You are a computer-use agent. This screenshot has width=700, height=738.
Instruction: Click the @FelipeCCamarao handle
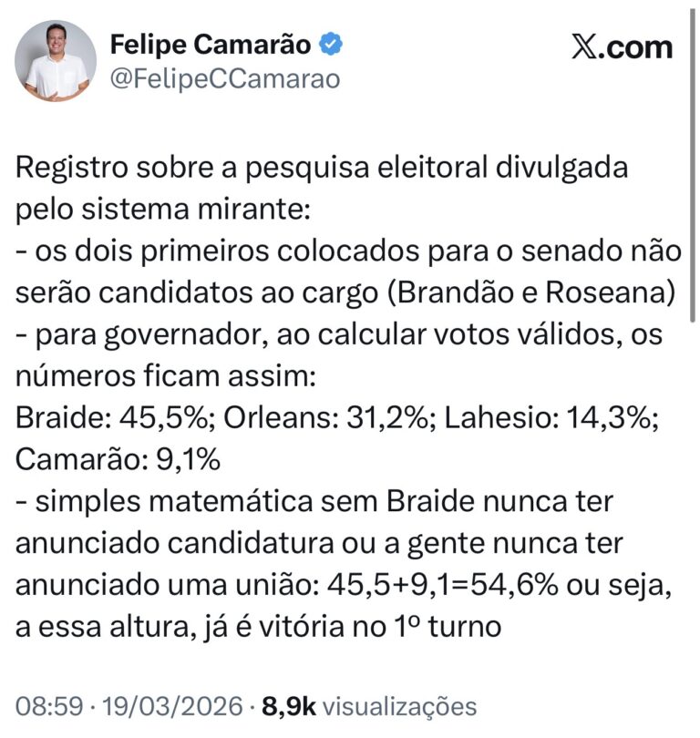point(224,79)
